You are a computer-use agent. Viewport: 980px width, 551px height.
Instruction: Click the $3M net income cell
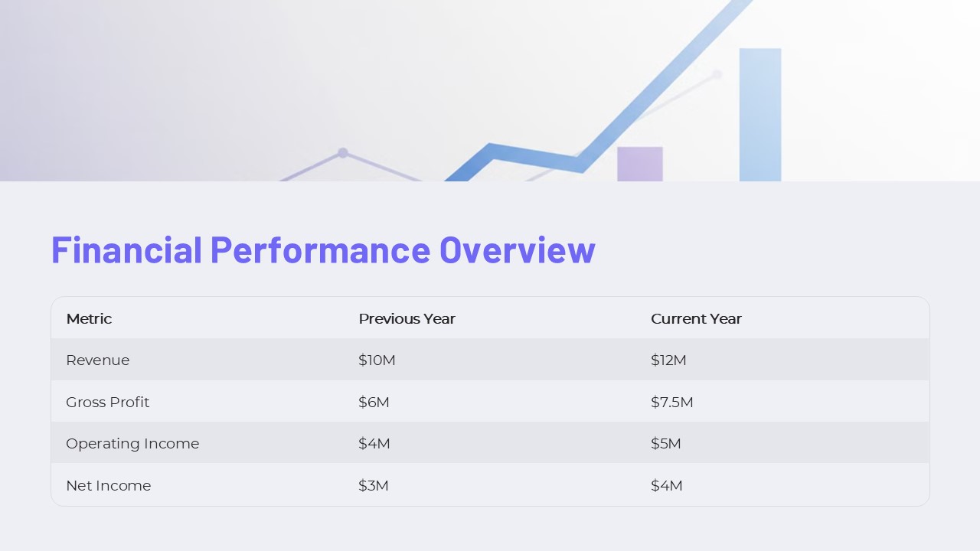[373, 485]
